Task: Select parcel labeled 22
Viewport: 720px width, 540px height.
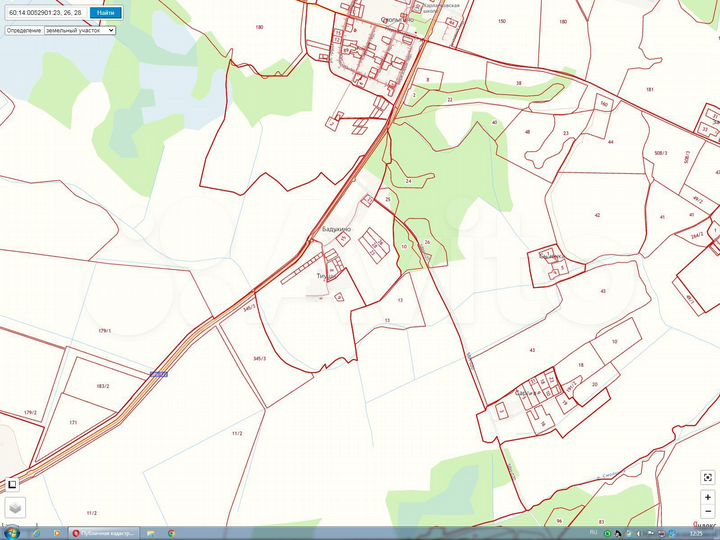Action: 450,100
